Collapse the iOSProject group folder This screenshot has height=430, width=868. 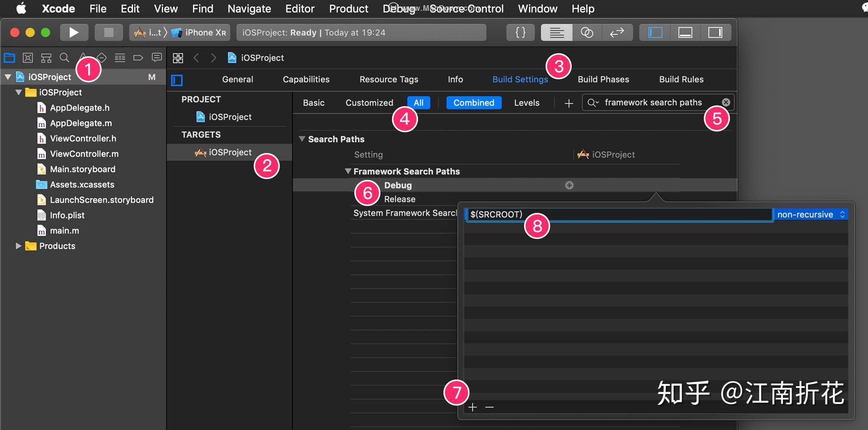click(x=19, y=92)
